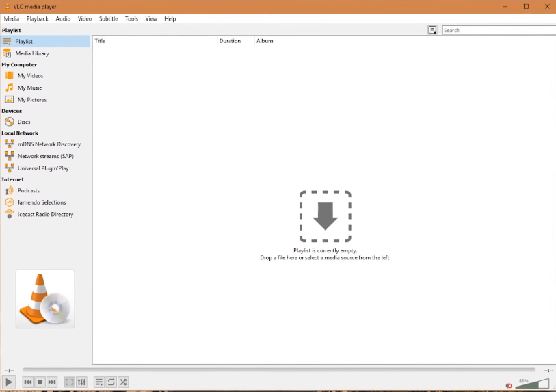Toggle fullscreen video mode
Viewport: 556px width, 392px height.
pos(70,382)
